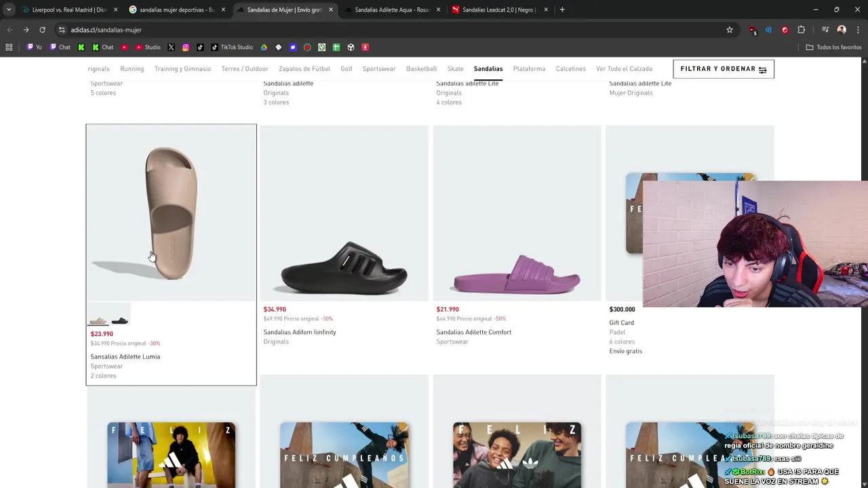Screen dimensions: 868x488
Task: Open the apps grid in bookmarks bar
Action: tap(9, 47)
